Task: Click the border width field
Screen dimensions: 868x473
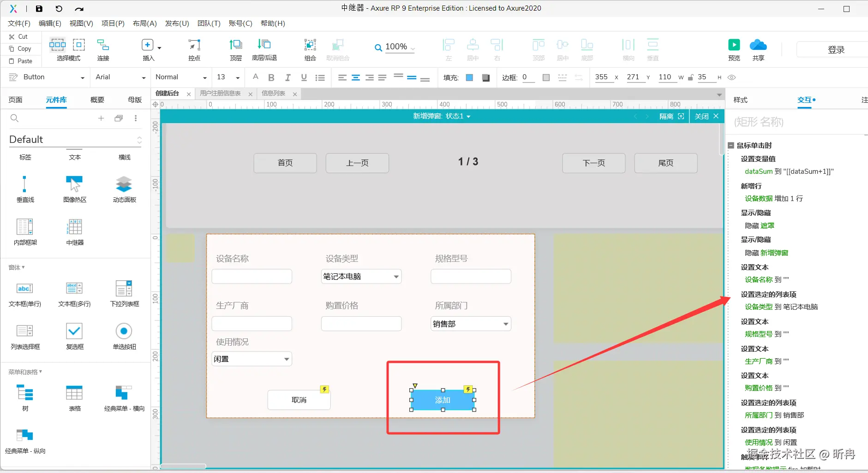Action: tap(528, 77)
